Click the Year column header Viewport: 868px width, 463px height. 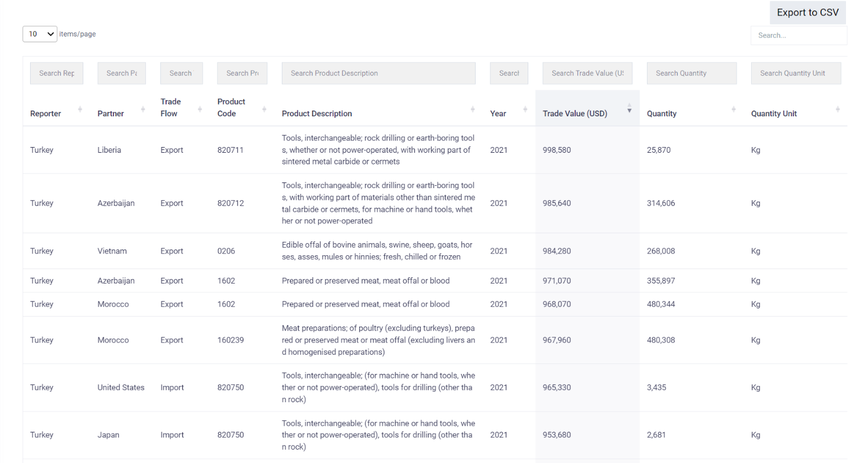498,114
